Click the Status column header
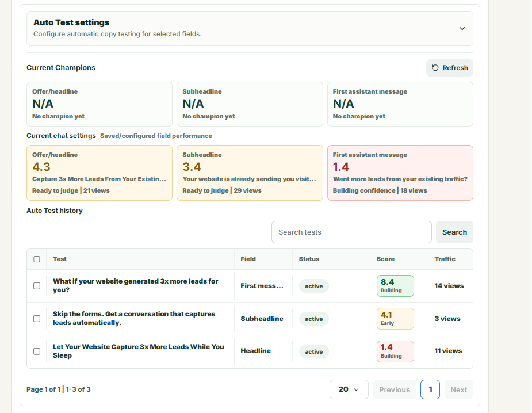The image size is (532, 413). [x=309, y=259]
